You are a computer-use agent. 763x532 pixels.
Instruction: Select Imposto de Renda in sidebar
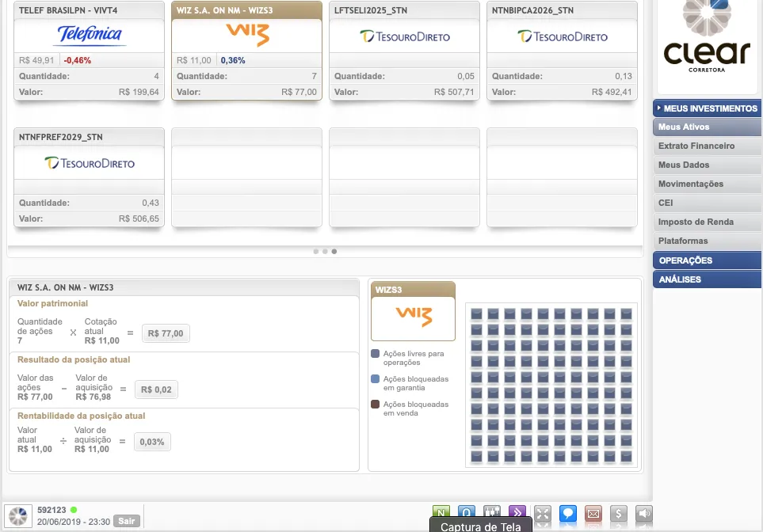[x=691, y=222]
